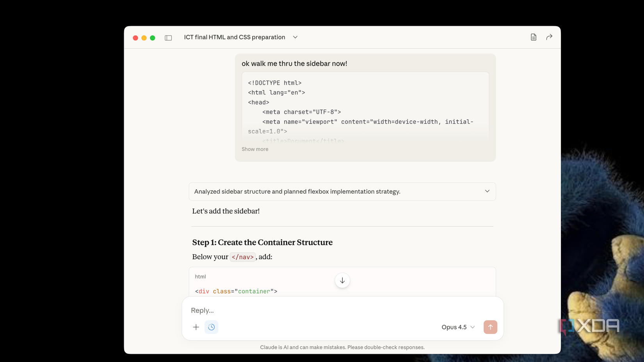Click Show more under the code message
Image resolution: width=644 pixels, height=362 pixels.
coord(255,149)
